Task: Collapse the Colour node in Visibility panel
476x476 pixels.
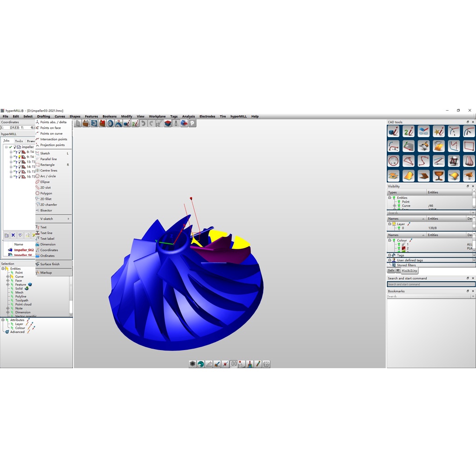Action: point(390,240)
